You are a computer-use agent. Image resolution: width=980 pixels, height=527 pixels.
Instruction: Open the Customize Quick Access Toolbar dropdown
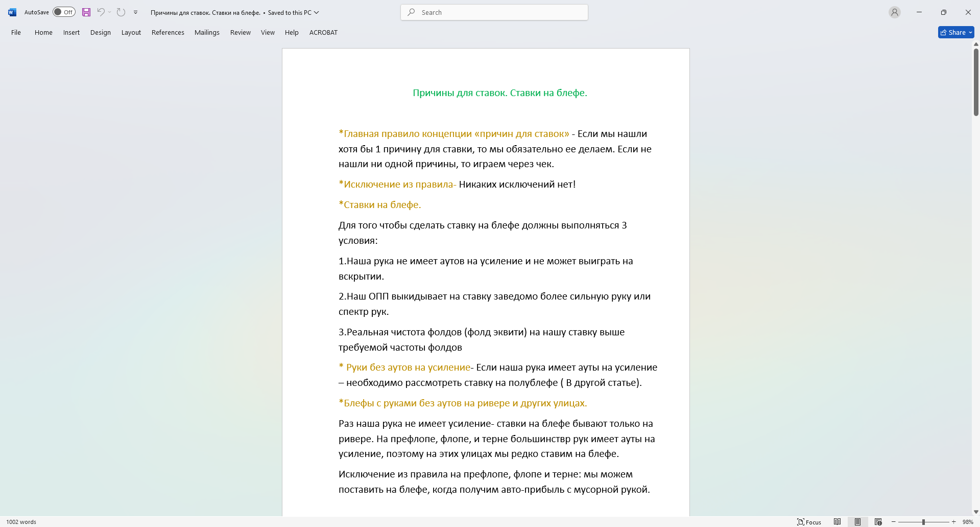coord(135,12)
